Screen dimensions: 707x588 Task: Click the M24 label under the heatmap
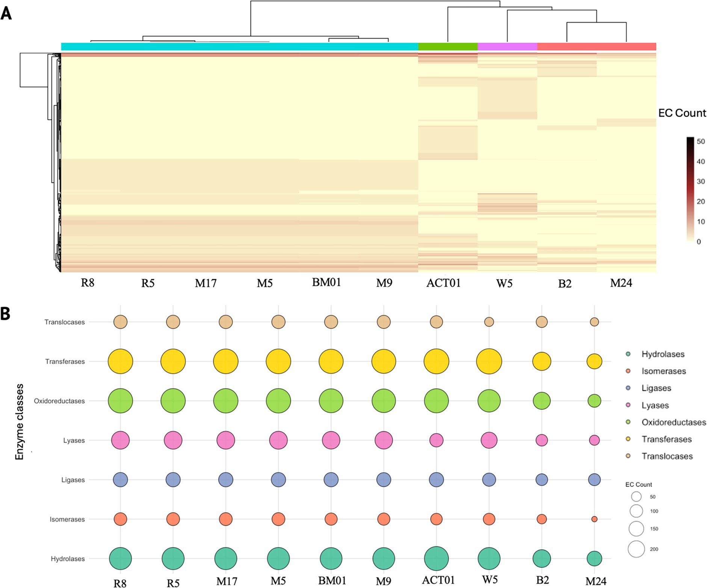(621, 283)
